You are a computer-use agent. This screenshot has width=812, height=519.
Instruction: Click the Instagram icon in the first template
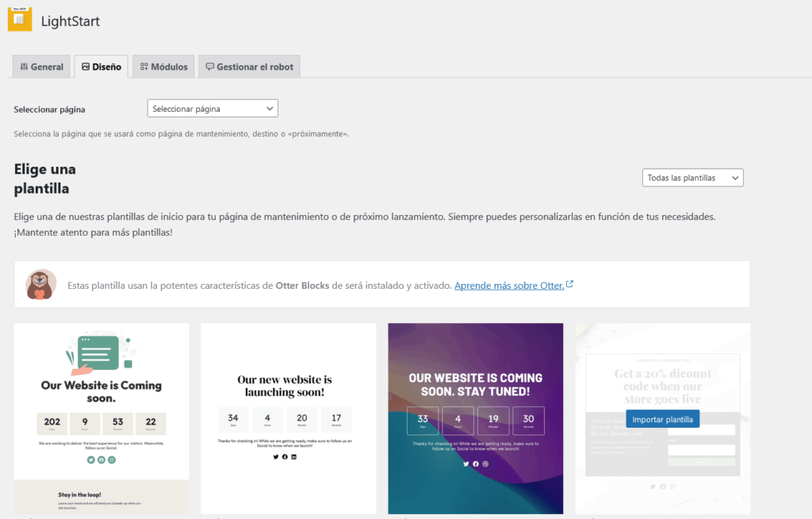tap(112, 459)
